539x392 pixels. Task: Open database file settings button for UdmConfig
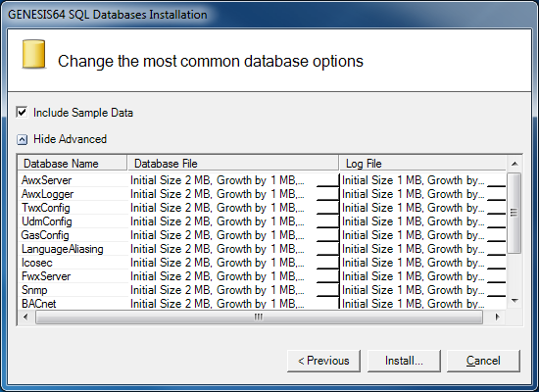[327, 221]
